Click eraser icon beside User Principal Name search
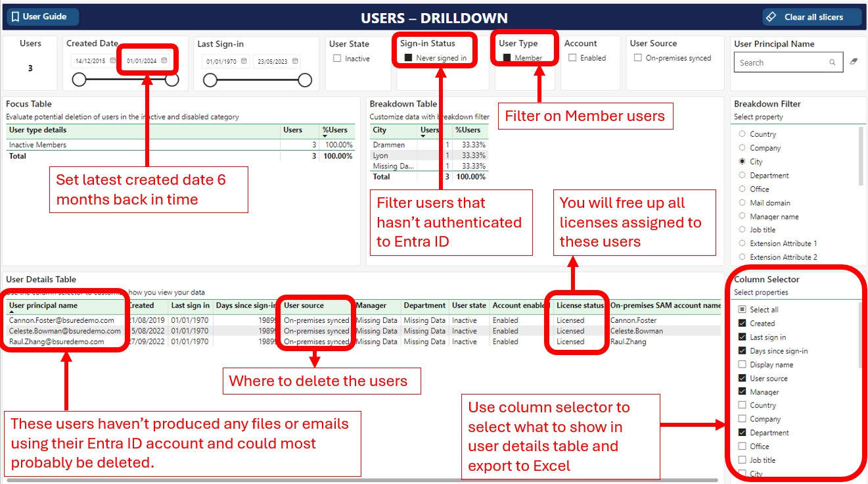 [x=854, y=62]
